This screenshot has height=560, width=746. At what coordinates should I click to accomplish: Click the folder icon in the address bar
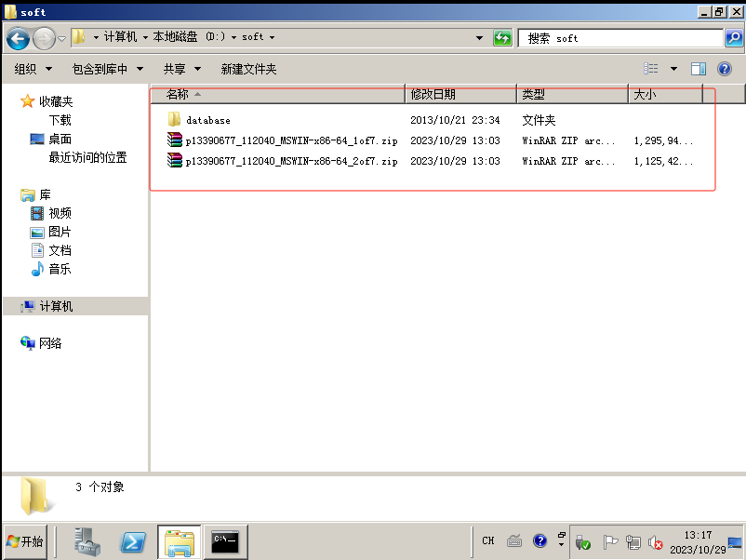[79, 36]
